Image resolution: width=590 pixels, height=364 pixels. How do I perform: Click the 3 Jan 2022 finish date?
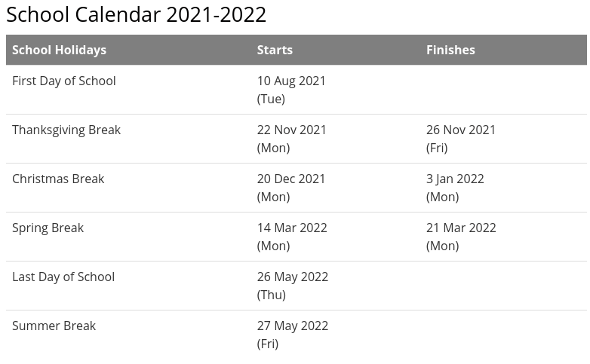[455, 179]
